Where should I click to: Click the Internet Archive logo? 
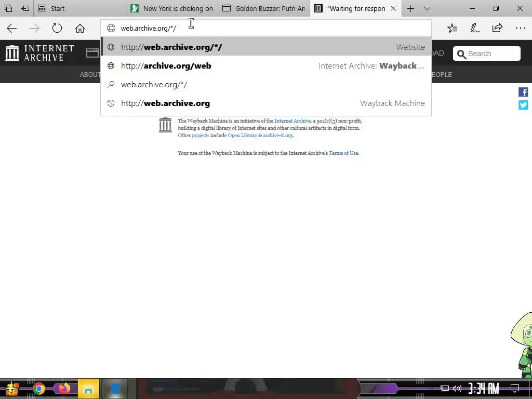[x=39, y=53]
